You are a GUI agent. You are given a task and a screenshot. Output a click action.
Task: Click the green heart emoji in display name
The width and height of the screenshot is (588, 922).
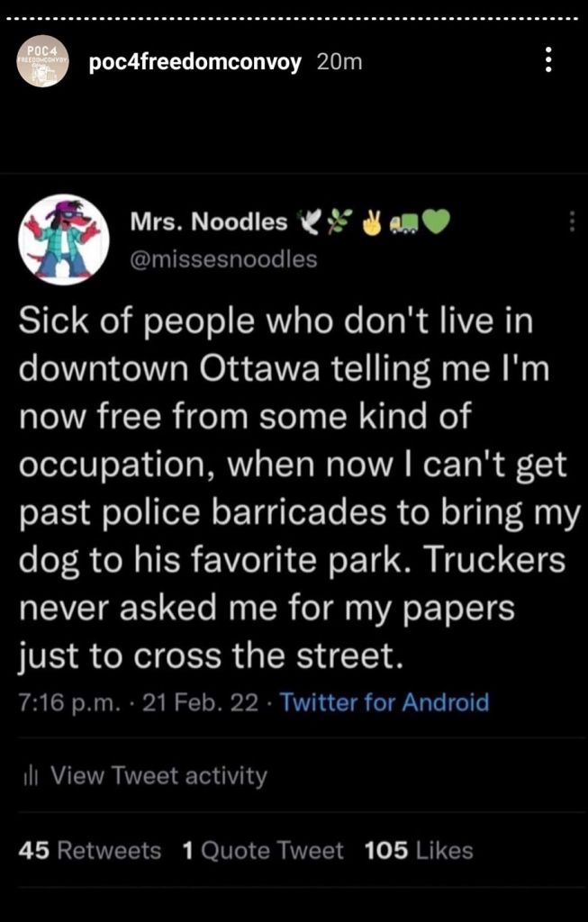point(435,221)
